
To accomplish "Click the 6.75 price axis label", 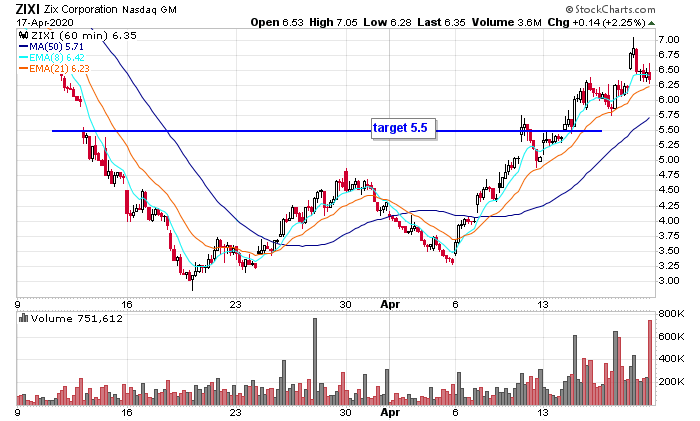I will point(669,54).
